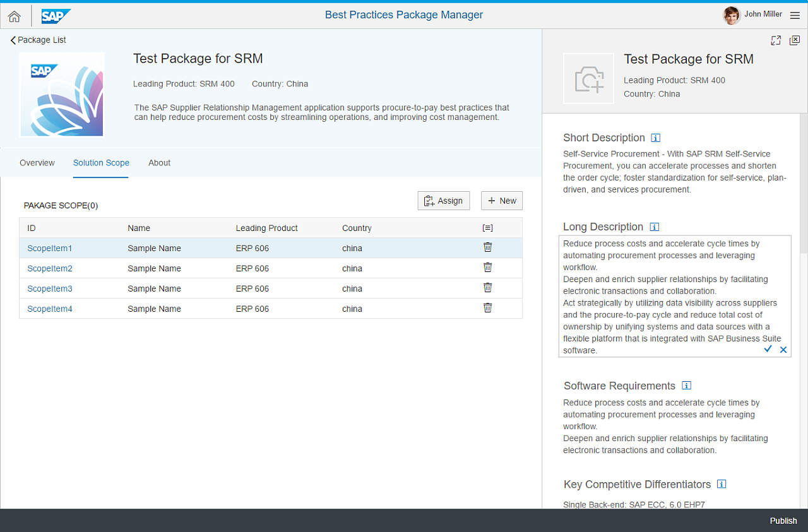Click Sample Name in ScopeItem2 row
This screenshot has width=808, height=532.
pos(154,268)
